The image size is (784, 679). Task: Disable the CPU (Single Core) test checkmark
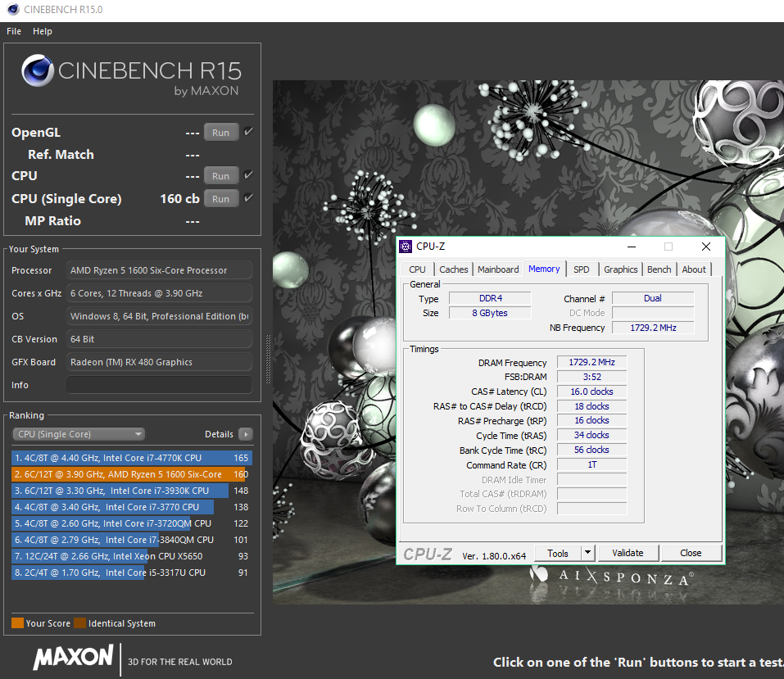pyautogui.click(x=248, y=198)
